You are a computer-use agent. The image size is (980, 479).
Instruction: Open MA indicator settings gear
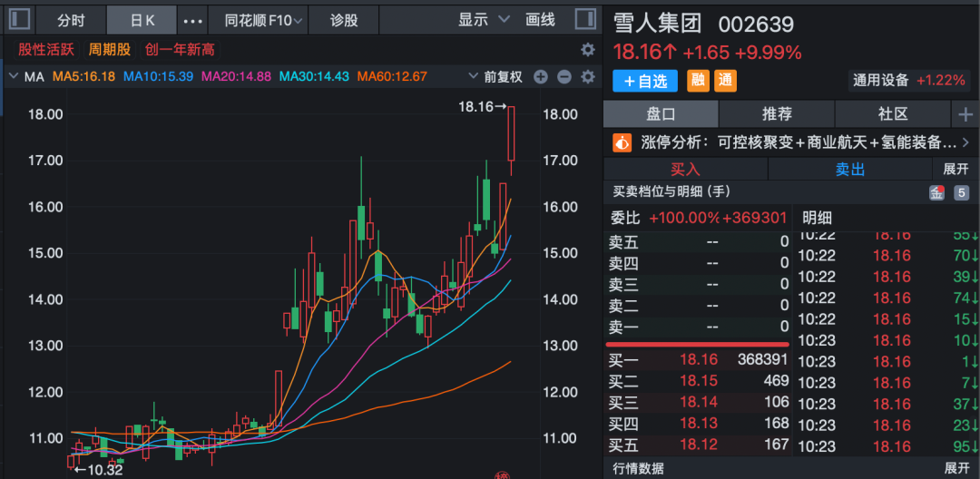click(587, 77)
